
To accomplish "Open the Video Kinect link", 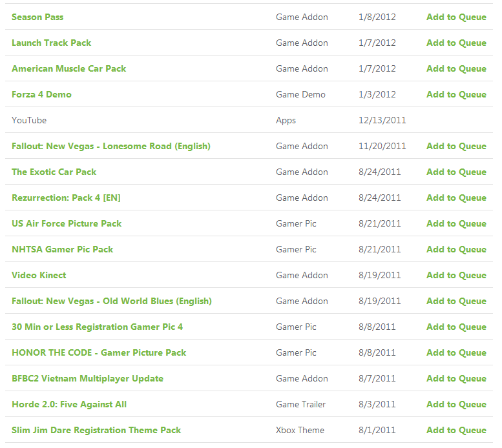I will coord(39,276).
